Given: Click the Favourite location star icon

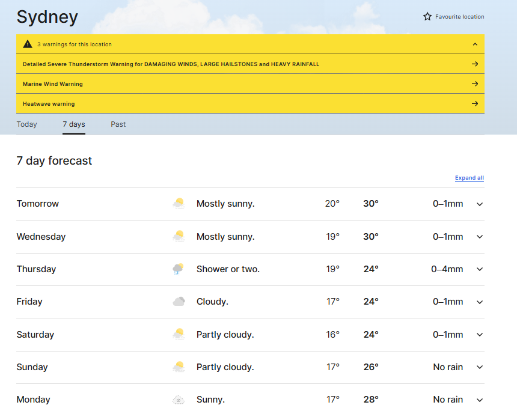Looking at the screenshot, I should point(427,17).
